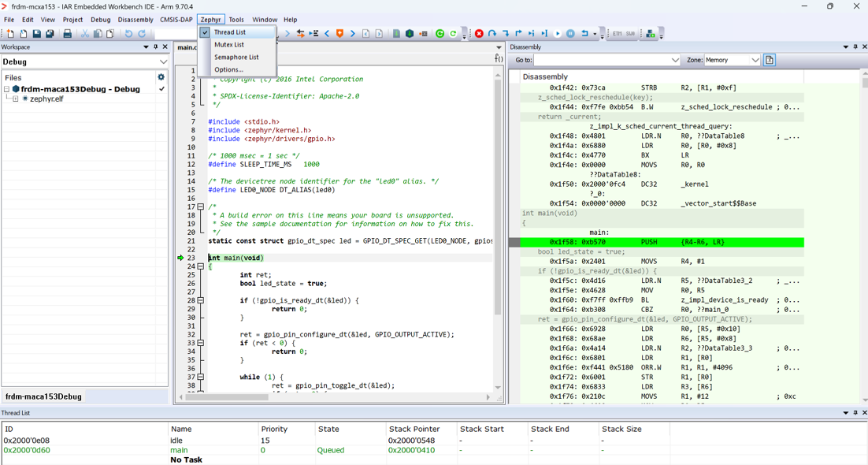Screen dimensions: 868x465
Task: Click the Redo arrow icon
Action: (142, 34)
